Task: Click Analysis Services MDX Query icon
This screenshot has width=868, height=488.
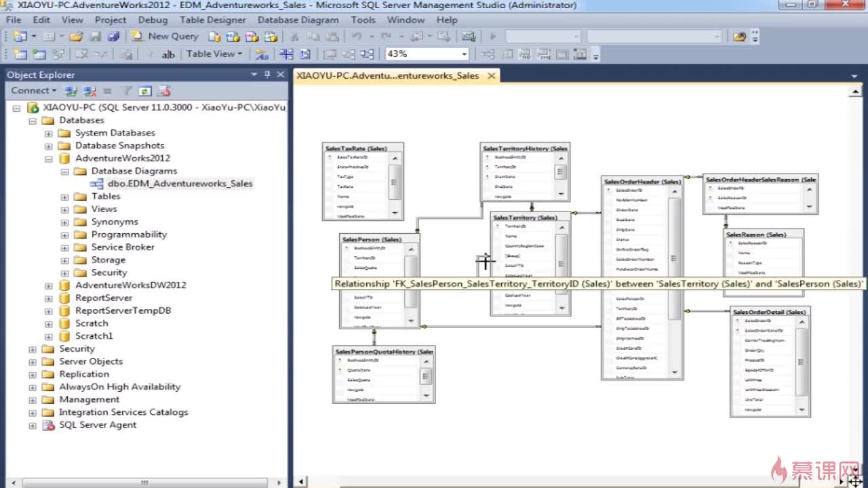Action: coord(232,37)
